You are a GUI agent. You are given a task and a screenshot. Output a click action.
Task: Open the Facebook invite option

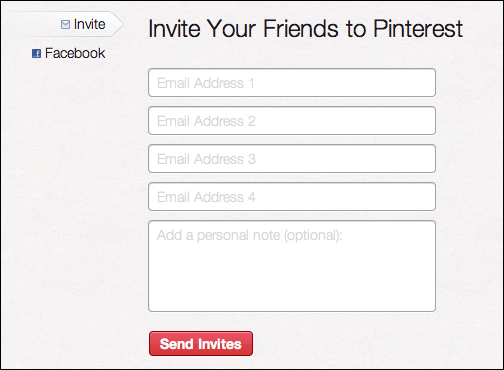click(x=68, y=53)
